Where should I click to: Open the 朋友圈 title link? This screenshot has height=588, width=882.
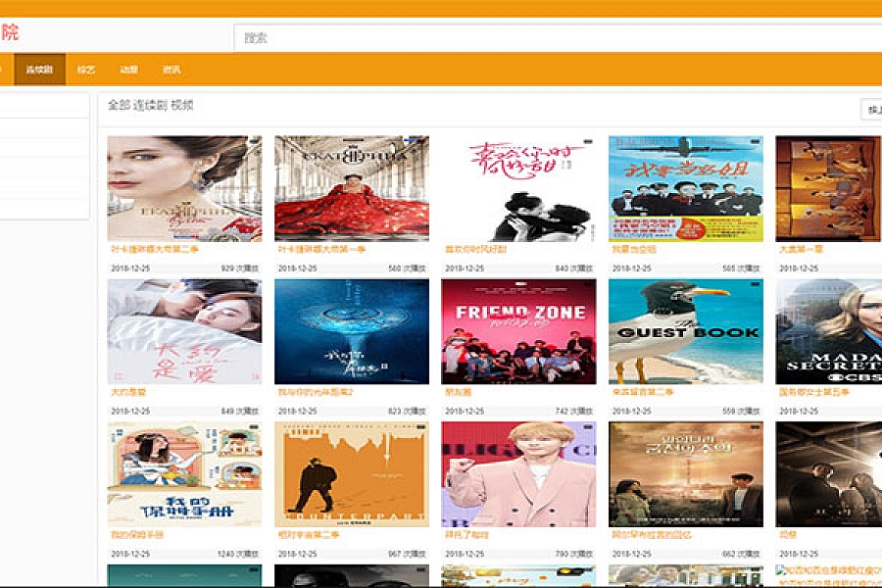[459, 392]
